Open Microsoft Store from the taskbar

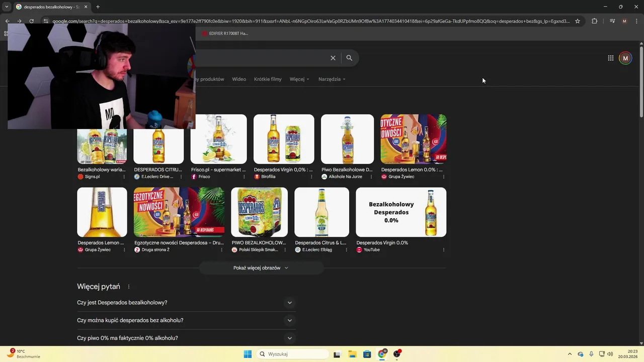pos(367,354)
